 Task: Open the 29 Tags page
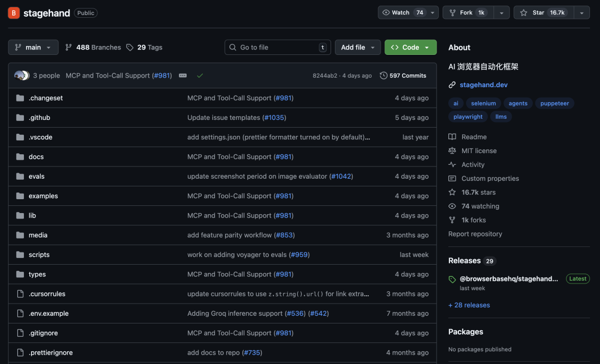coord(144,47)
